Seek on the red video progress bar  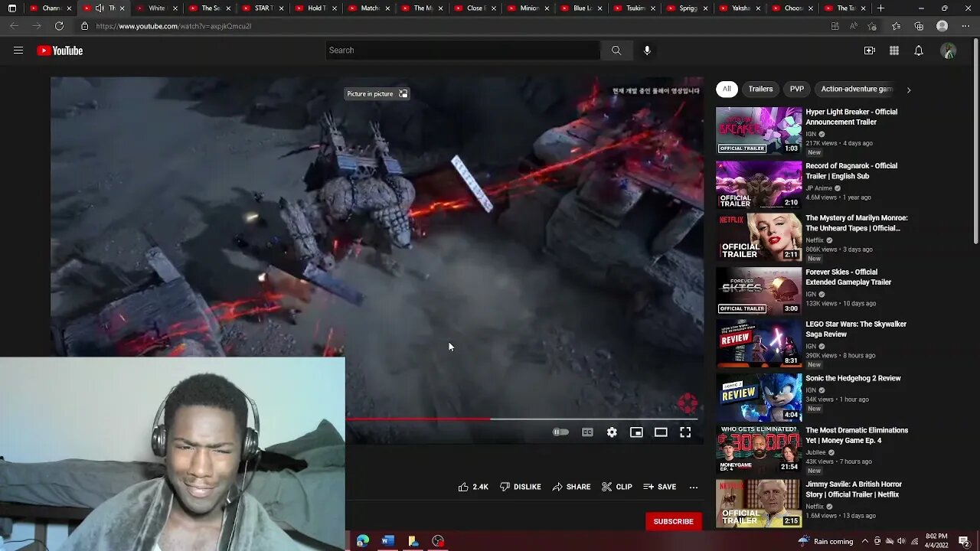[x=417, y=419]
